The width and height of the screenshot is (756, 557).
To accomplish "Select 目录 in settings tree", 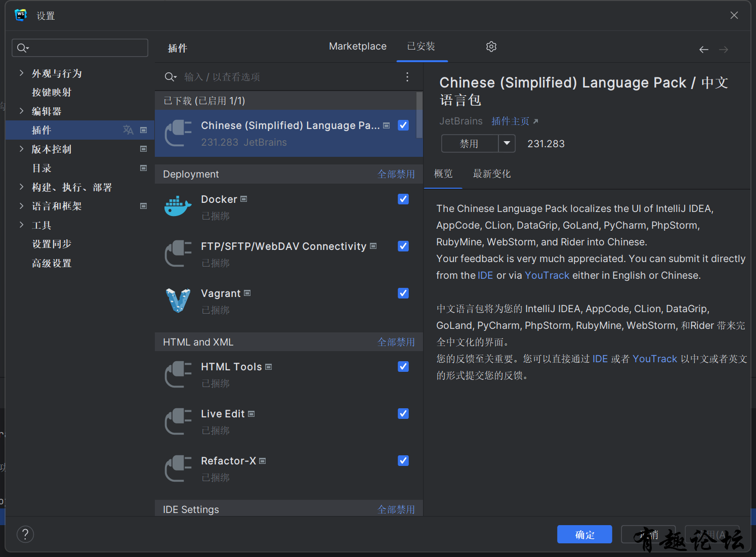I will coord(42,168).
